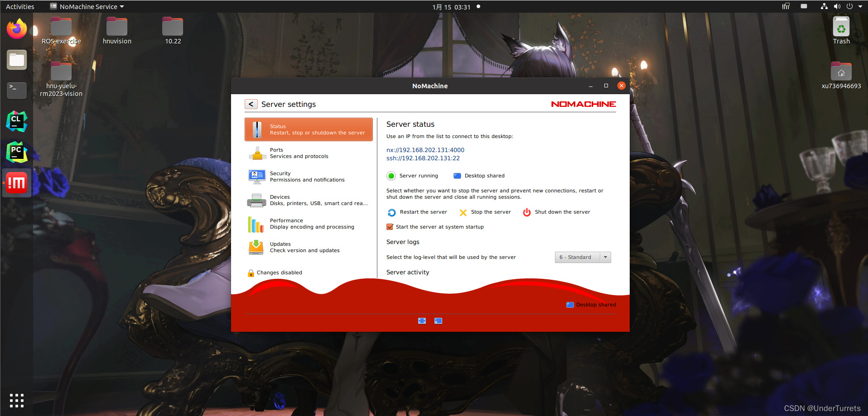Select the xu736946693 home folder icon
This screenshot has height=416, width=868.
pyautogui.click(x=841, y=76)
